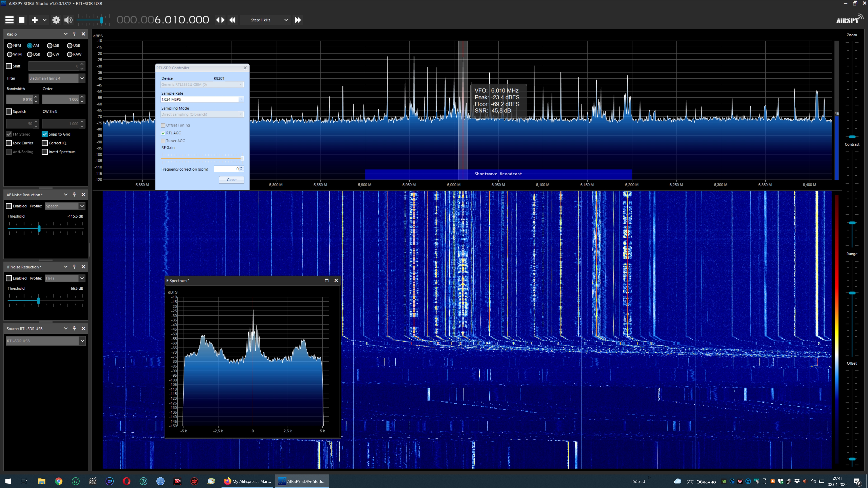Open Google Chrome from the taskbar
Viewport: 868px width, 488px height.
tap(59, 481)
